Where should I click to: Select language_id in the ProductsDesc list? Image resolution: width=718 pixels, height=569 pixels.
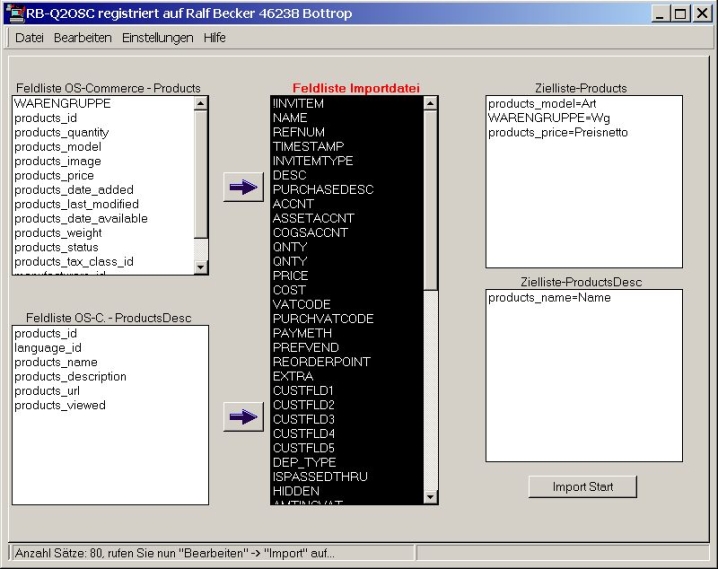pos(48,347)
